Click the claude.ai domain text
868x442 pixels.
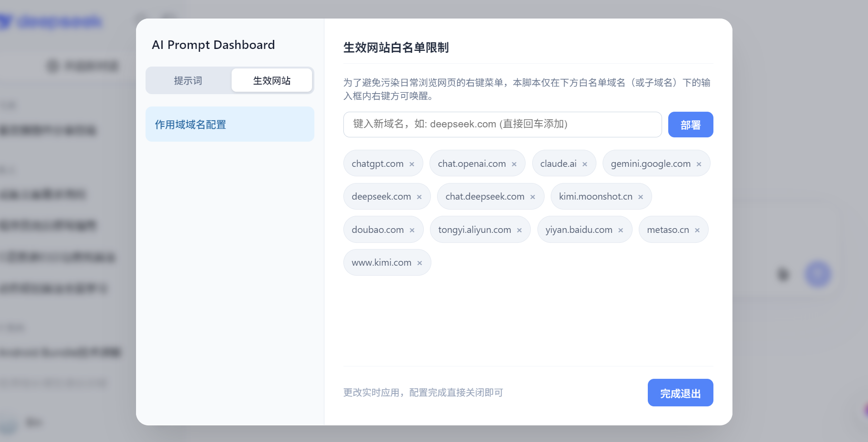pos(558,163)
